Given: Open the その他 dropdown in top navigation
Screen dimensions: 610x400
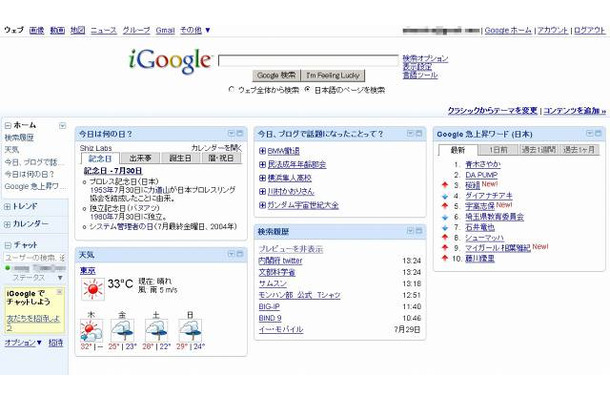Looking at the screenshot, I should (x=195, y=30).
